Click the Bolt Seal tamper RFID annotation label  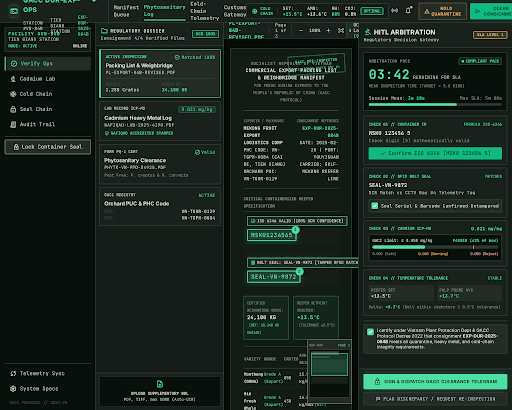(x=303, y=263)
